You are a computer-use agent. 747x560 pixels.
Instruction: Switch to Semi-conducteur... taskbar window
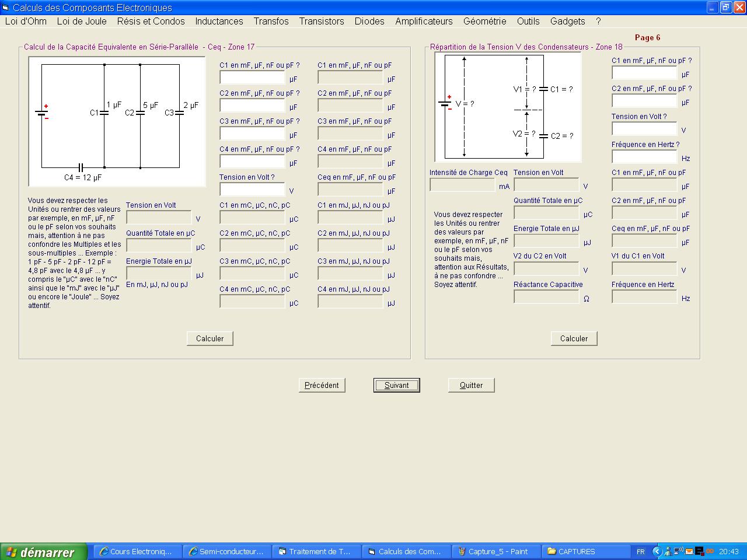coord(228,551)
